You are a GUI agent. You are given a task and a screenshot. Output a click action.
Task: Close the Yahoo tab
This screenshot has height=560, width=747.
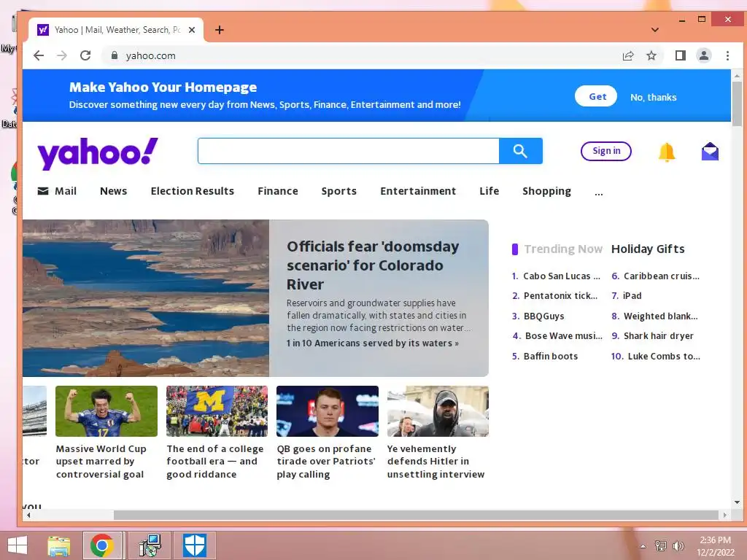[192, 30]
